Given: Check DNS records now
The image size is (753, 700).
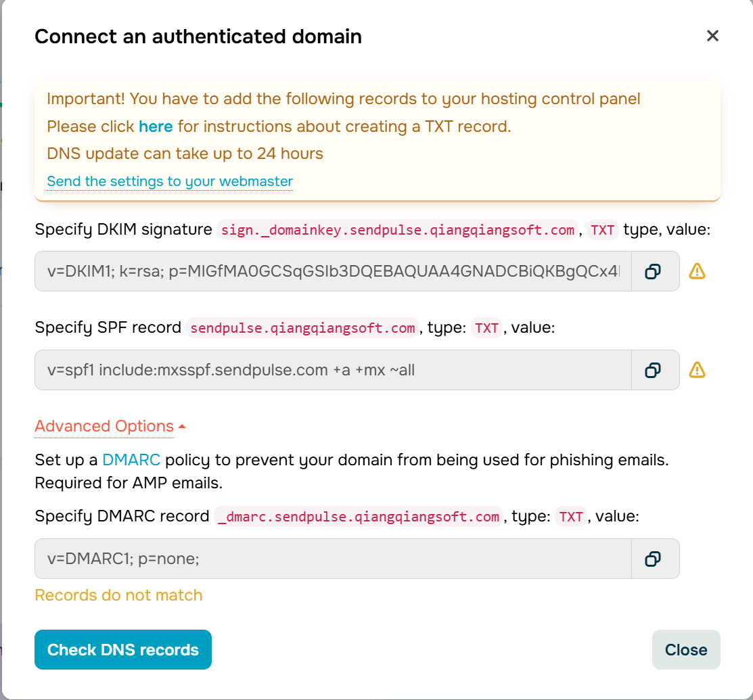Looking at the screenshot, I should tap(123, 649).
